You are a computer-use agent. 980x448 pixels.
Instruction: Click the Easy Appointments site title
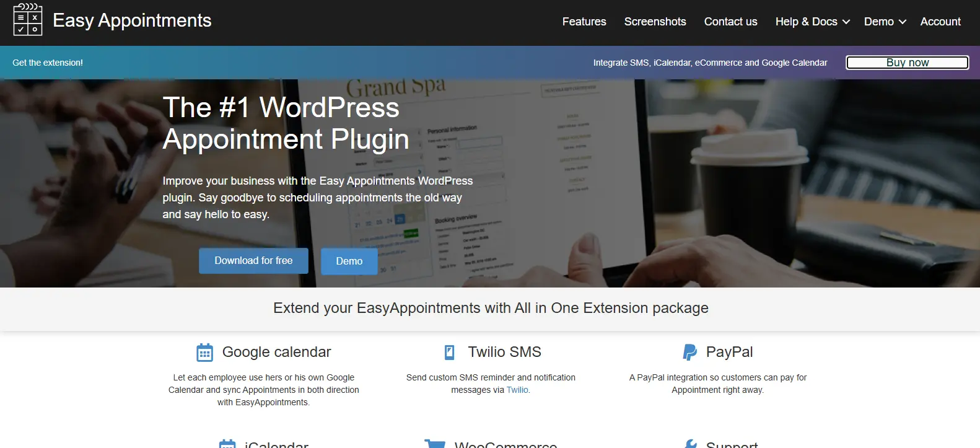[132, 20]
